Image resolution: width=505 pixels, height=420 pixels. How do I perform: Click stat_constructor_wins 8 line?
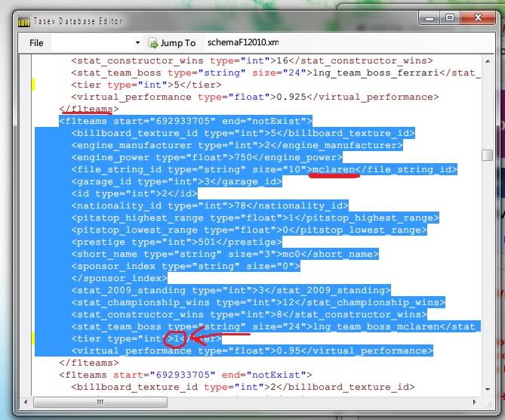coord(249,314)
